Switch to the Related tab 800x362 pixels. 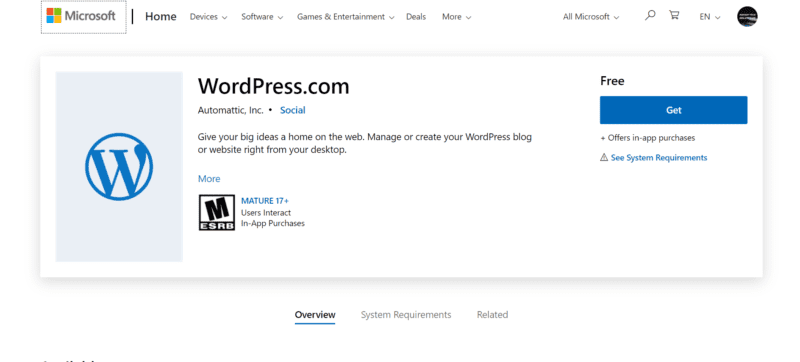pyautogui.click(x=492, y=315)
